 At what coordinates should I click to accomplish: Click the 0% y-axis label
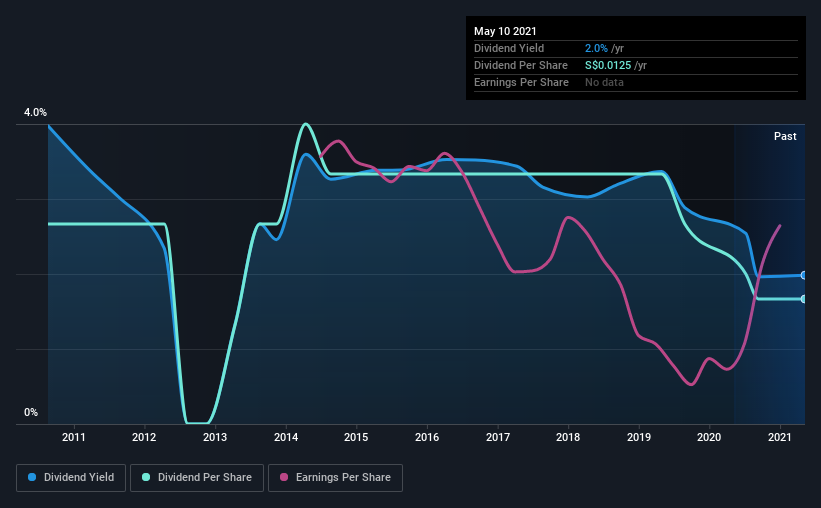pyautogui.click(x=31, y=412)
